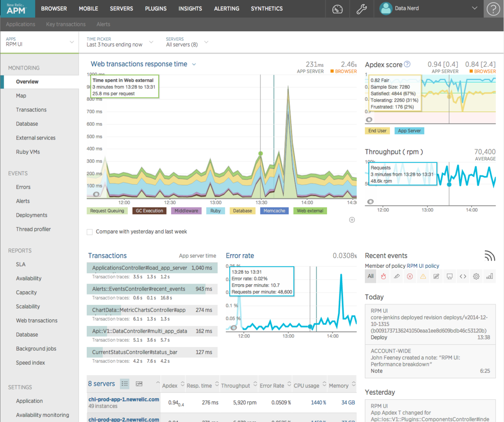Open help via the question mark icon
This screenshot has height=422, width=504.
point(493,9)
